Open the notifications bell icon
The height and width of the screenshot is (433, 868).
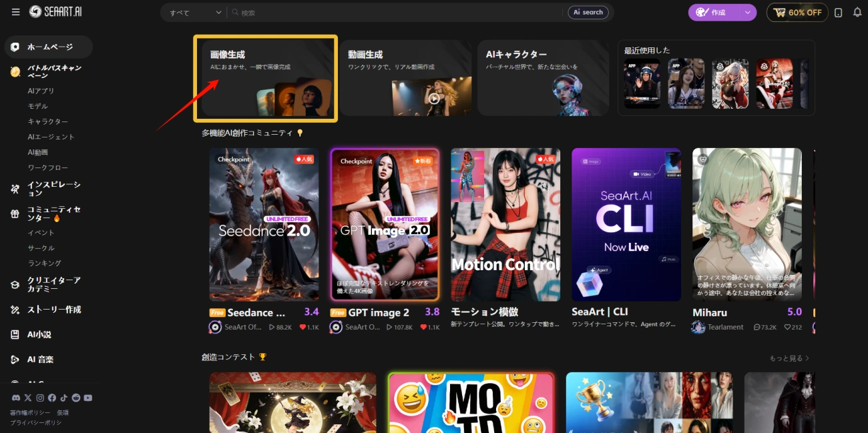[857, 12]
